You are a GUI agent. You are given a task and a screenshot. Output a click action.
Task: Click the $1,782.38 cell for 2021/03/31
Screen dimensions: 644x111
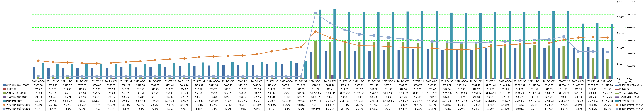[x=607, y=101]
